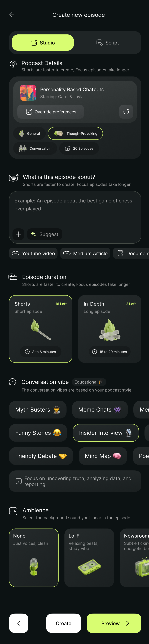Click the Podcast Details podcast icon

(x=13, y=64)
